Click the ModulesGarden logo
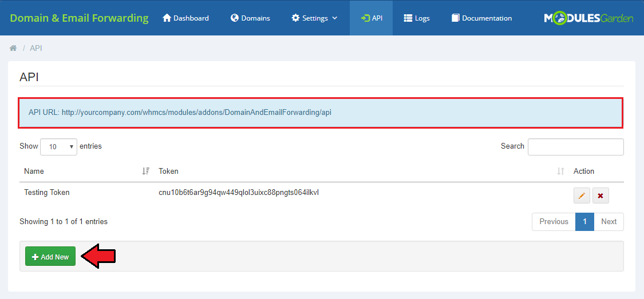644x299 pixels. pyautogui.click(x=588, y=18)
